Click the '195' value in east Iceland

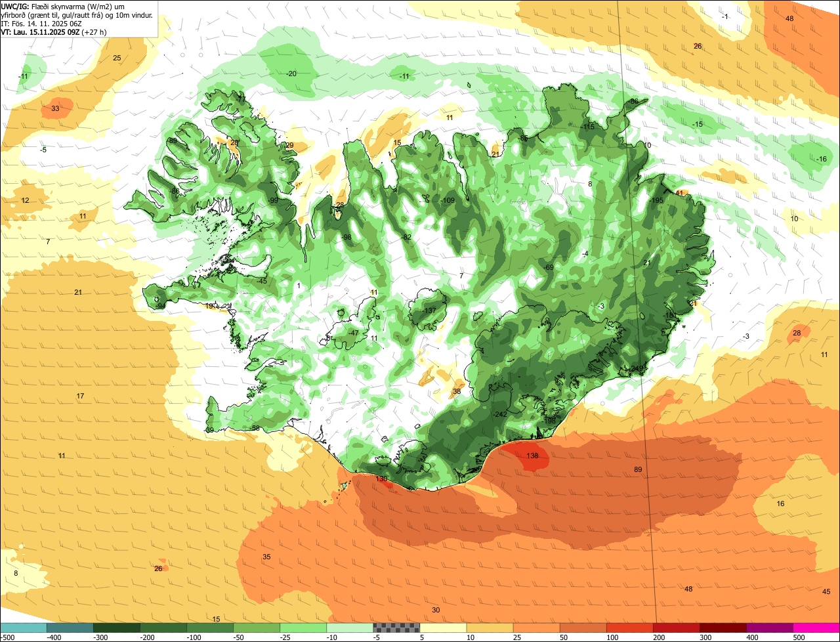coord(657,200)
